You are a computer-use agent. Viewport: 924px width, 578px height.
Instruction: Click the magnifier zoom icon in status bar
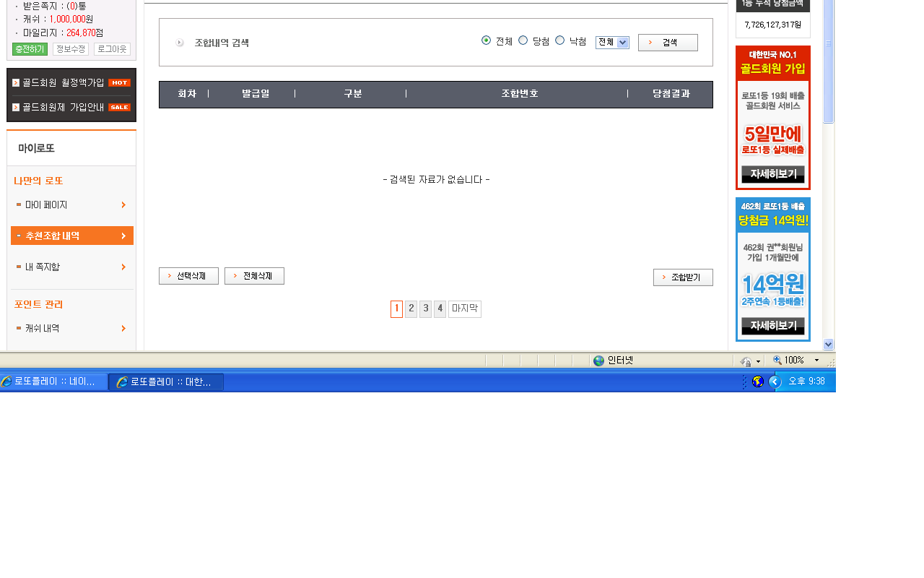click(777, 361)
